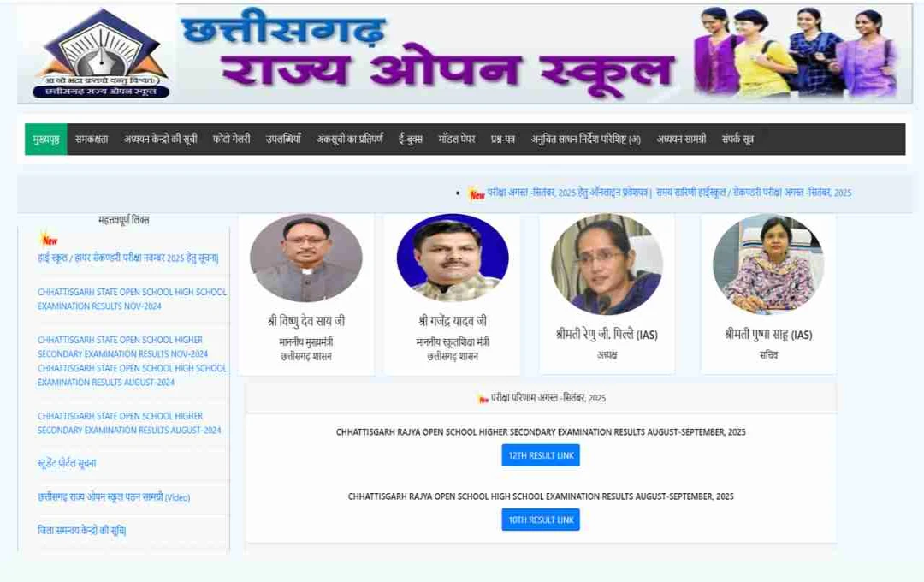Select the फोटो गेलरी menu item
924x582 pixels.
tap(232, 140)
